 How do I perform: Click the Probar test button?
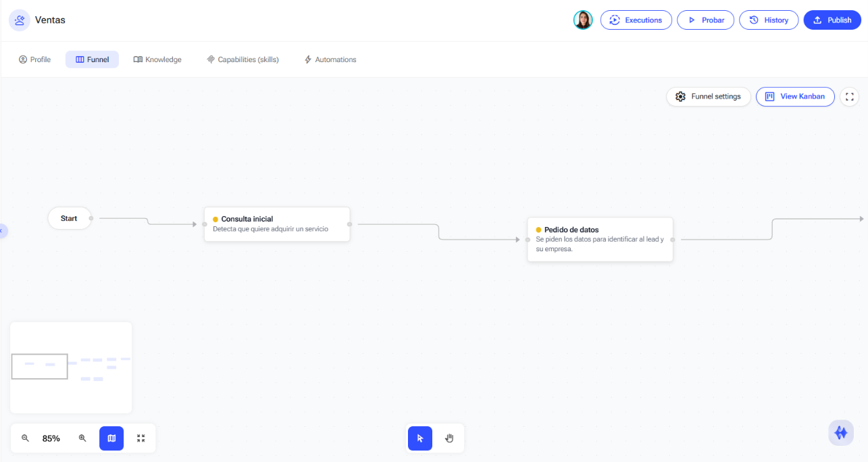(705, 20)
